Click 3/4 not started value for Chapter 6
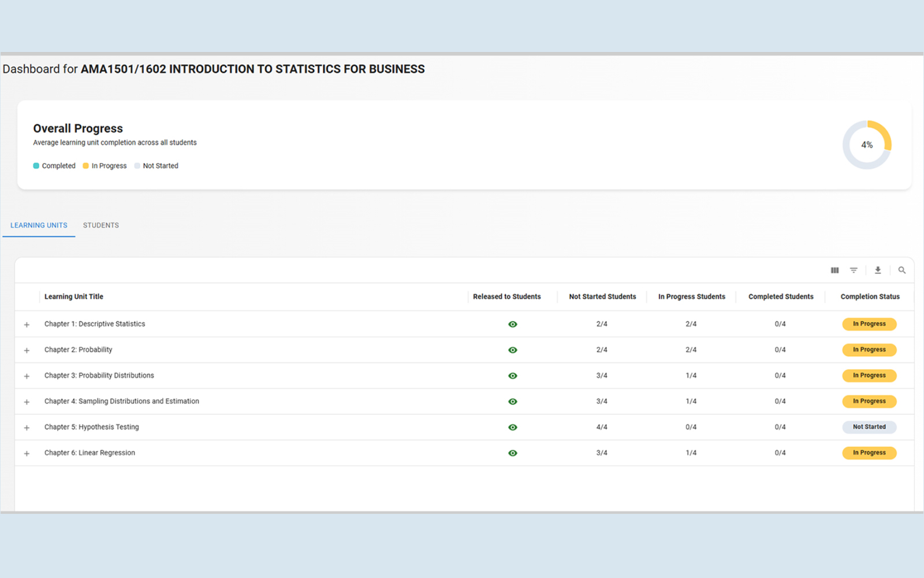Viewport: 924px width, 578px height. 602,453
